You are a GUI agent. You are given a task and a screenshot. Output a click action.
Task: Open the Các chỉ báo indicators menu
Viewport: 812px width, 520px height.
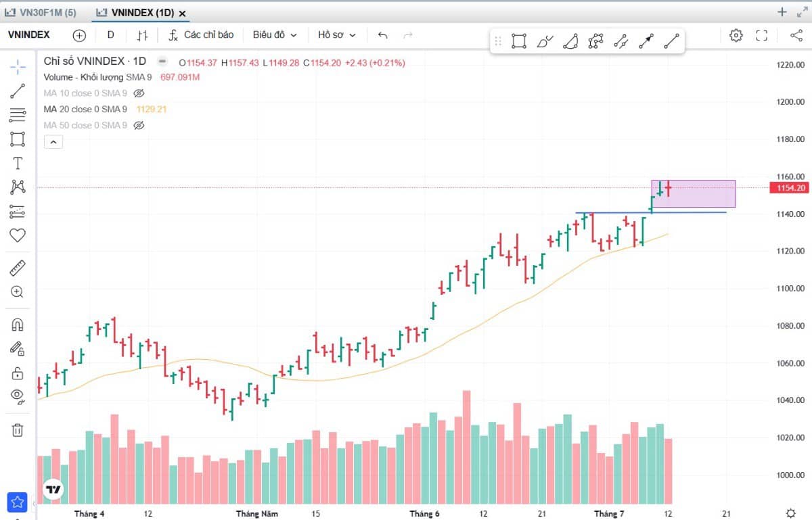coord(201,35)
